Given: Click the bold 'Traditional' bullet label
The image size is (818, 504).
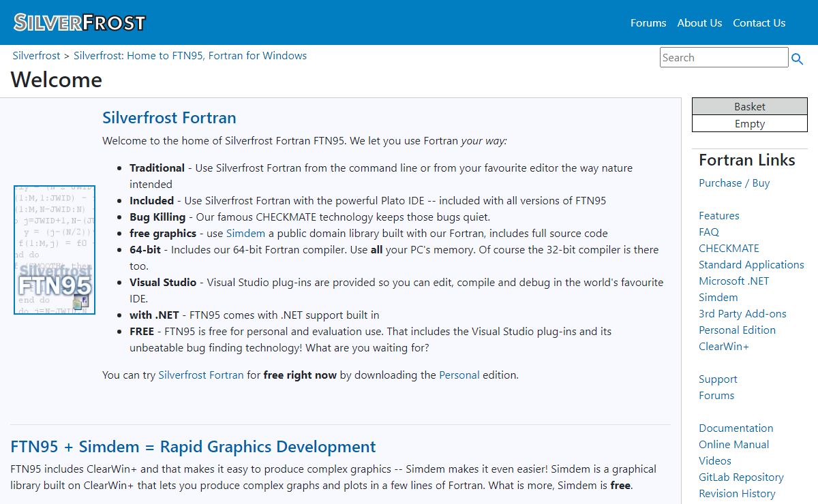Looking at the screenshot, I should click(x=157, y=168).
